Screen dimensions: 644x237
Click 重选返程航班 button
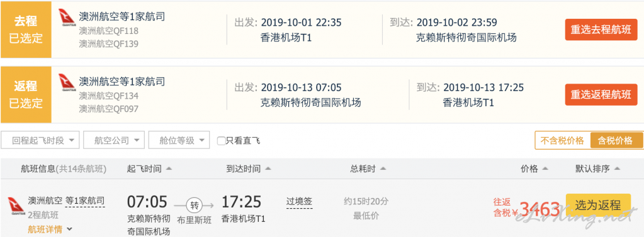coord(601,94)
